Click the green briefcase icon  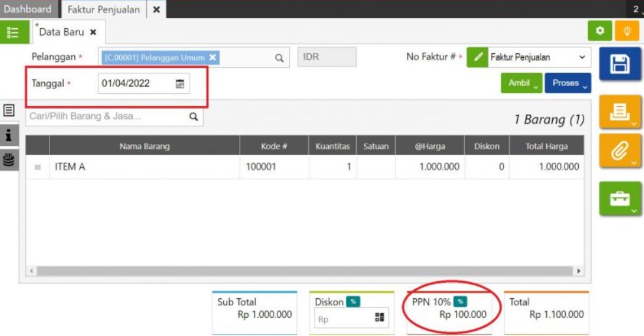click(x=619, y=199)
